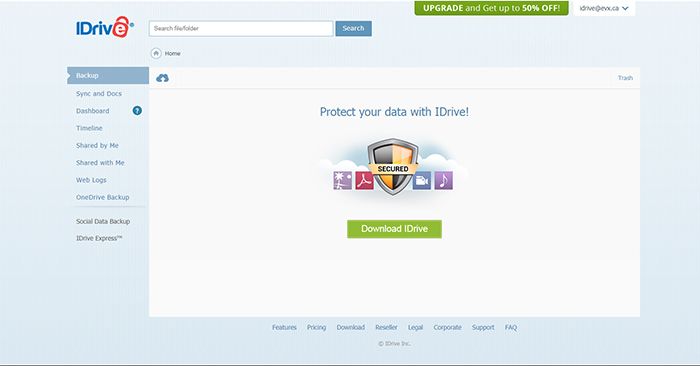This screenshot has width=700, height=366.
Task: Click the secured shield graphic
Action: pyautogui.click(x=393, y=166)
